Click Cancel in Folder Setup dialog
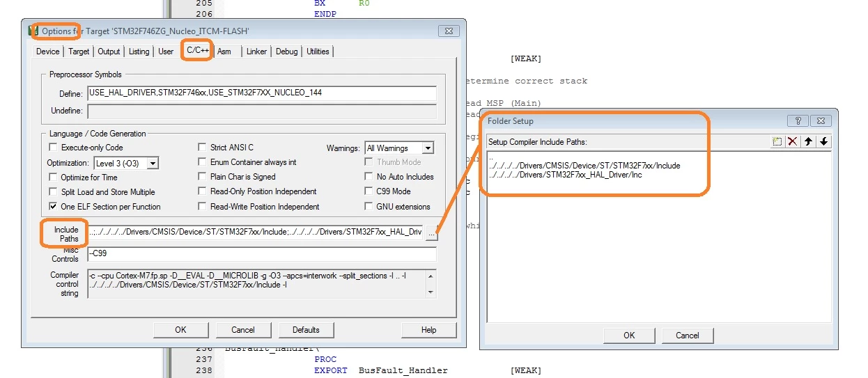 [688, 336]
